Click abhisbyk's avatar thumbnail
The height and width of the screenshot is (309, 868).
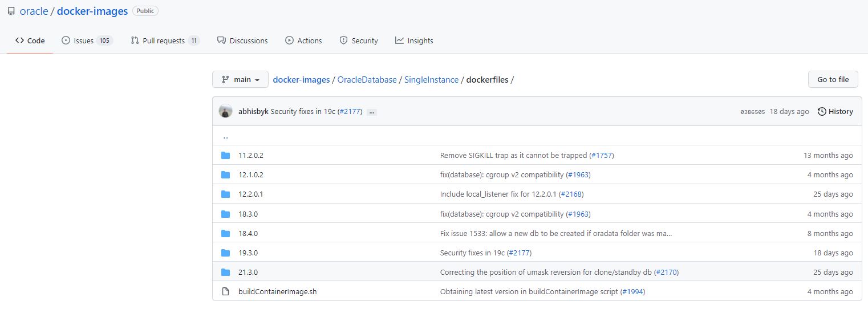click(225, 112)
